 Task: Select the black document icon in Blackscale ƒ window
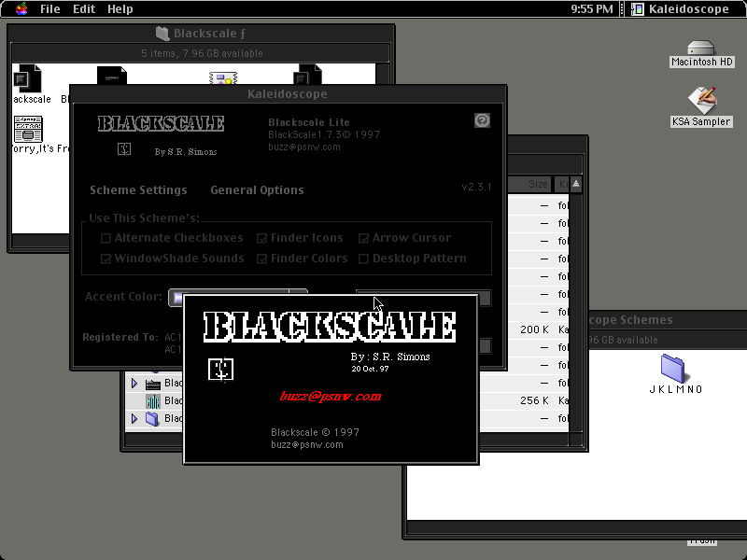(x=112, y=76)
